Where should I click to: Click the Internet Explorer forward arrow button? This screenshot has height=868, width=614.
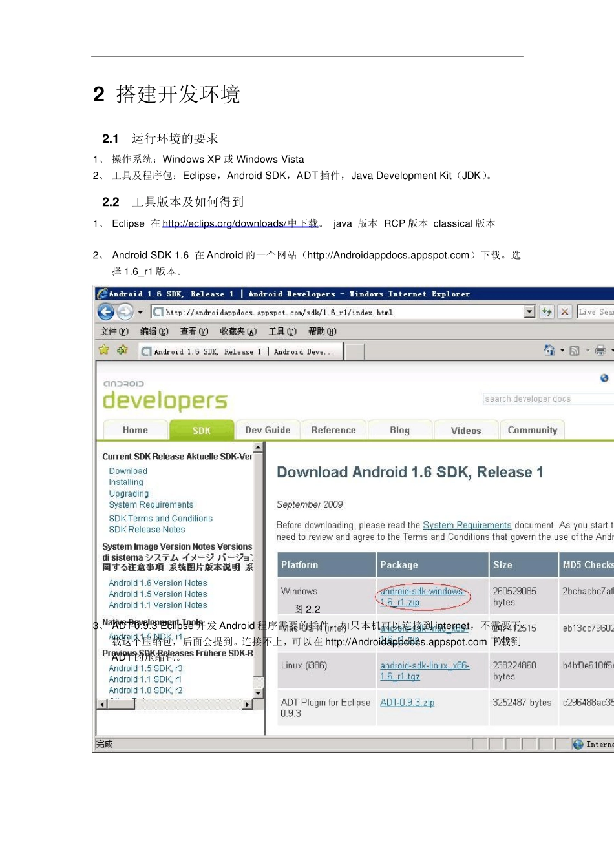pyautogui.click(x=125, y=313)
